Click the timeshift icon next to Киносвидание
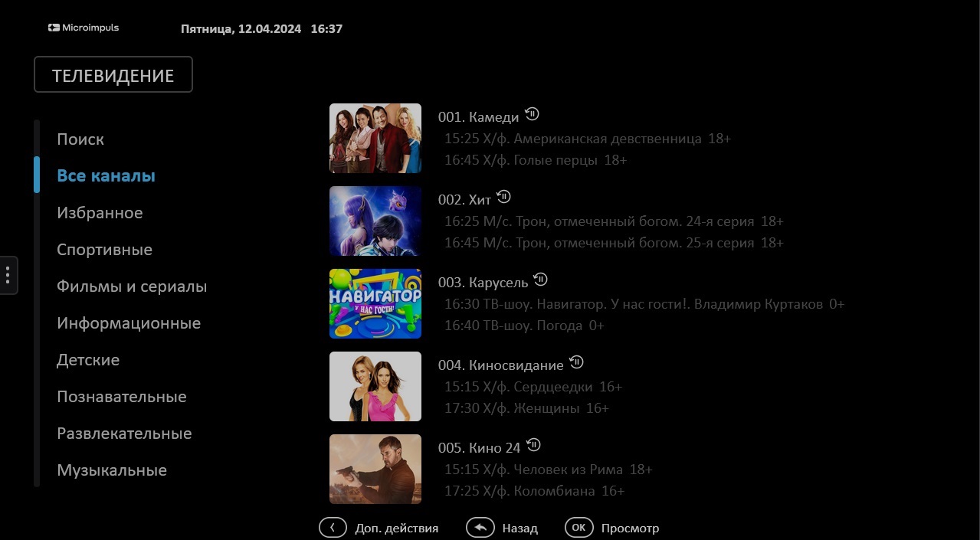 (x=576, y=362)
